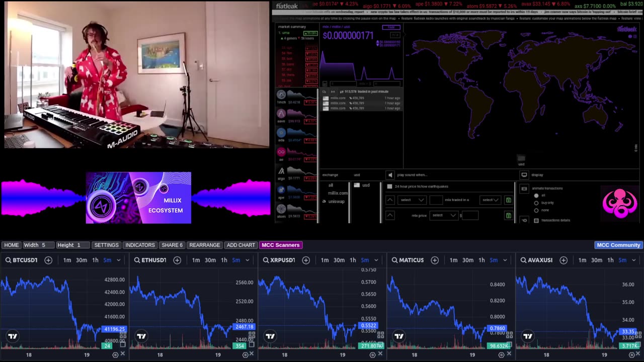644x362 pixels.
Task: Expand the XRPUSD interval dropdown chevron
Action: click(376, 260)
